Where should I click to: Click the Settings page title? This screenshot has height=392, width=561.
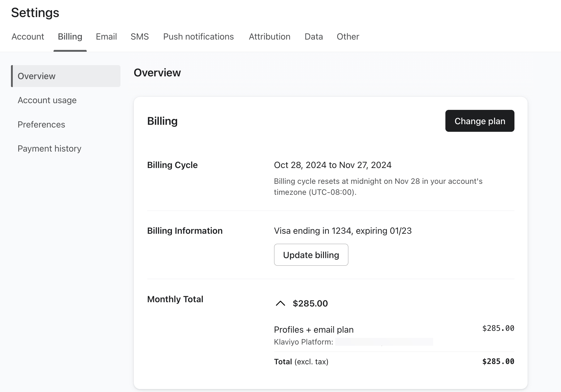coord(35,13)
